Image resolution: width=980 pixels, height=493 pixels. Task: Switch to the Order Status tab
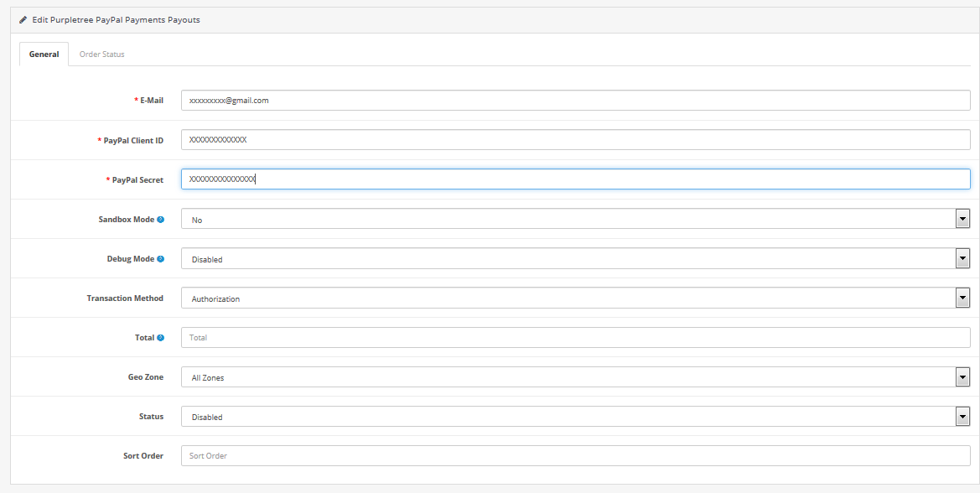[x=102, y=54]
